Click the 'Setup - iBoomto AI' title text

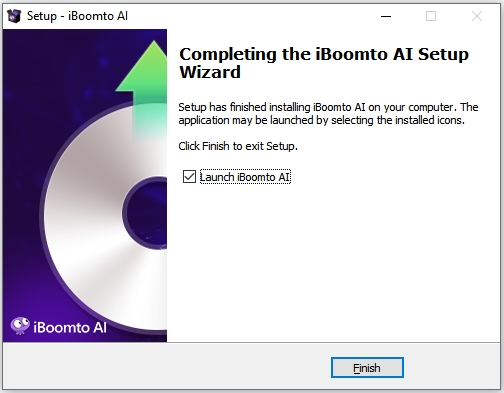click(77, 16)
